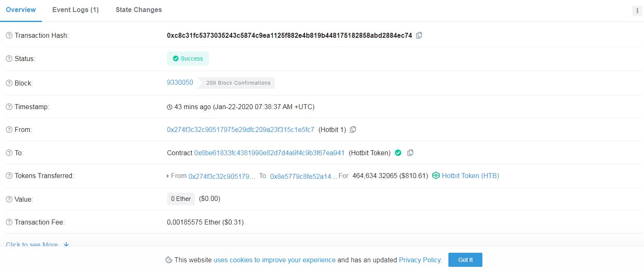Copy the Hotbit Token contract address
The image size is (644, 271).
click(x=410, y=153)
